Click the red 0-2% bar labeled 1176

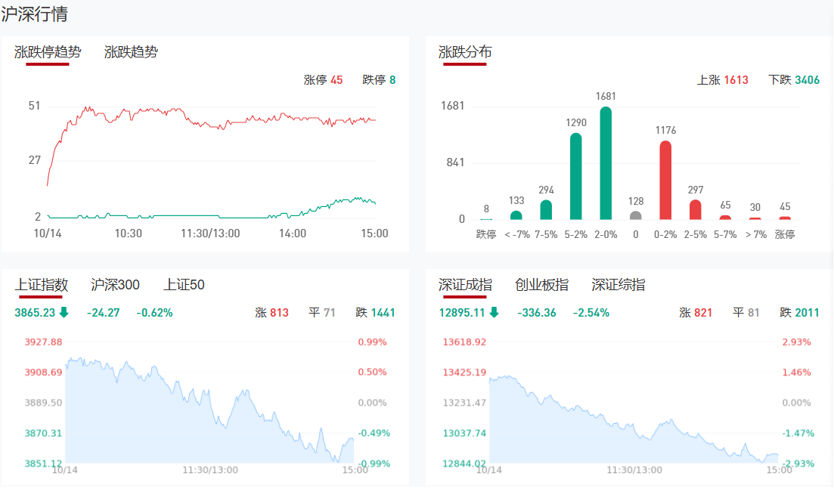coord(665,180)
